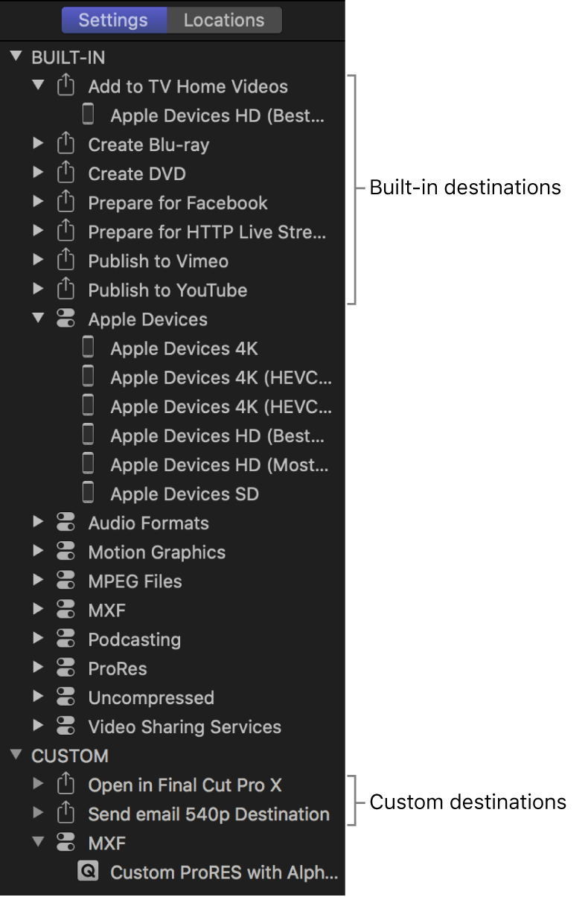Screen dimensions: 588x897
Task: Select the share icon beside Add to TV Home Videos
Action: [65, 86]
